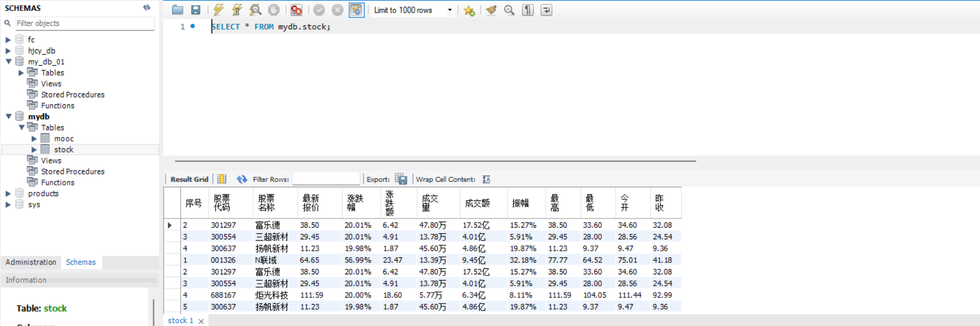
Task: Sort by the 序号 column header
Action: click(x=193, y=203)
